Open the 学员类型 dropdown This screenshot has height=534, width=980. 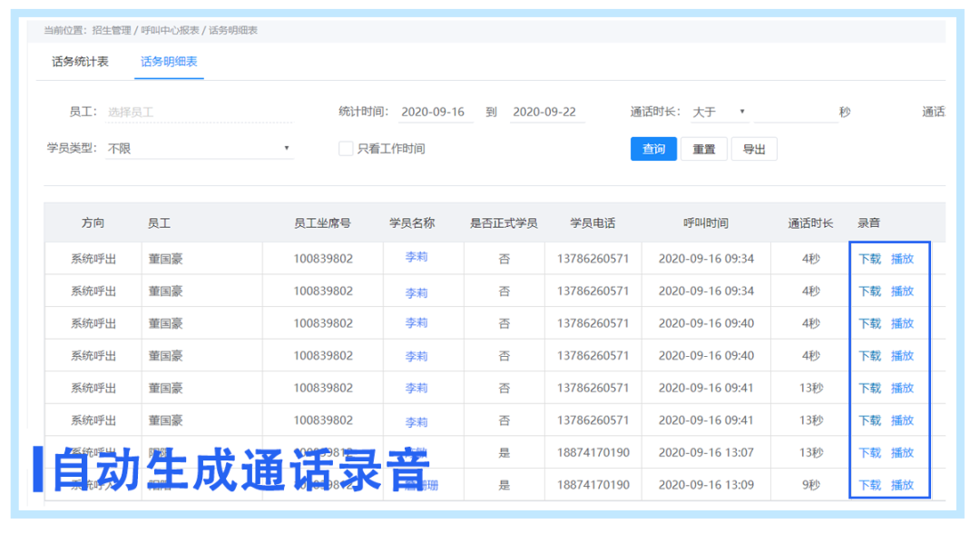[198, 148]
